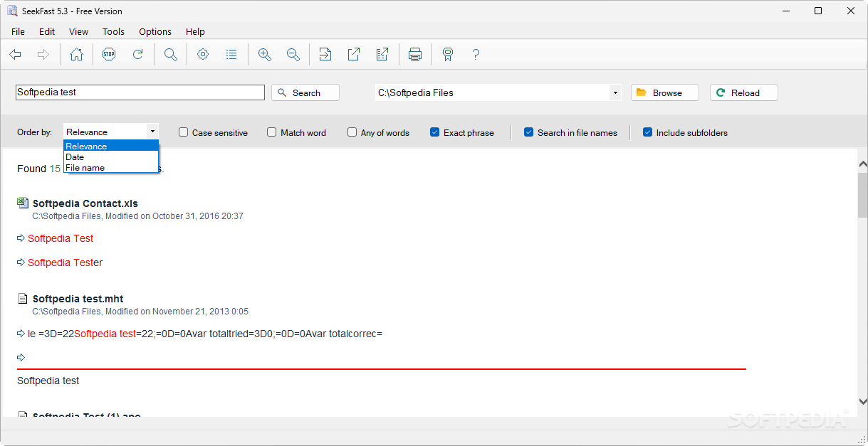This screenshot has height=446, width=868.
Task: Open settings with the gear toolbar icon
Action: (x=203, y=55)
